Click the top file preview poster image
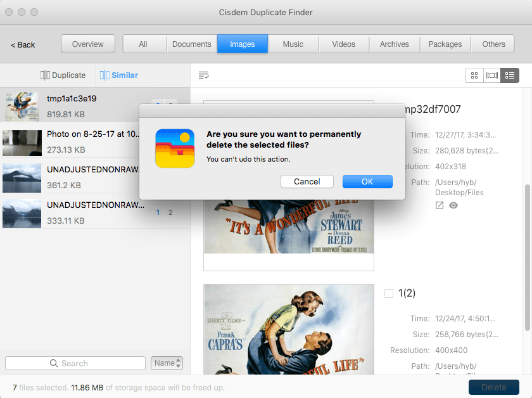This screenshot has height=398, width=532. pyautogui.click(x=289, y=226)
